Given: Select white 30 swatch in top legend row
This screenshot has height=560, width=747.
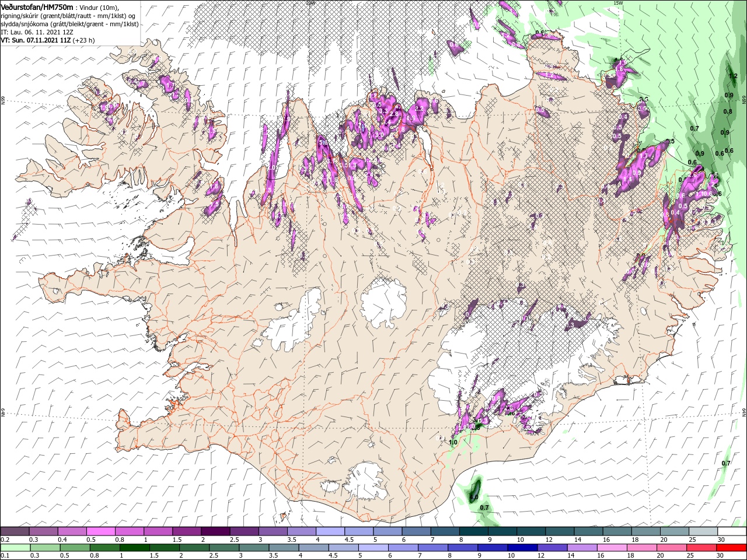Looking at the screenshot, I should pos(732,531).
